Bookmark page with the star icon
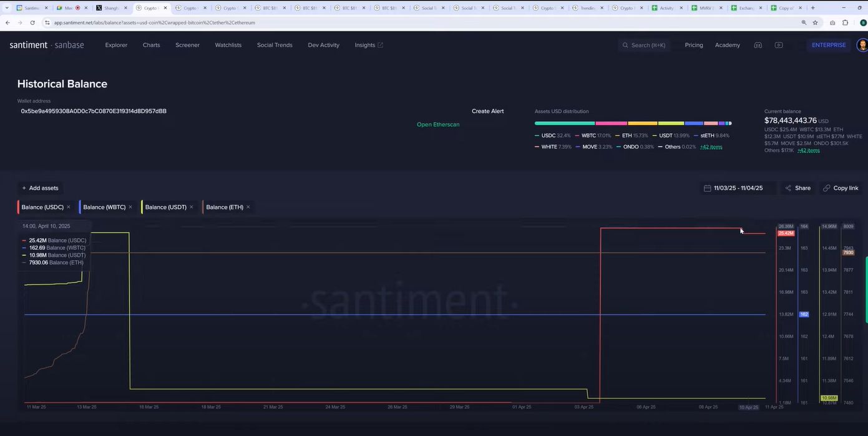868x436 pixels. 815,22
